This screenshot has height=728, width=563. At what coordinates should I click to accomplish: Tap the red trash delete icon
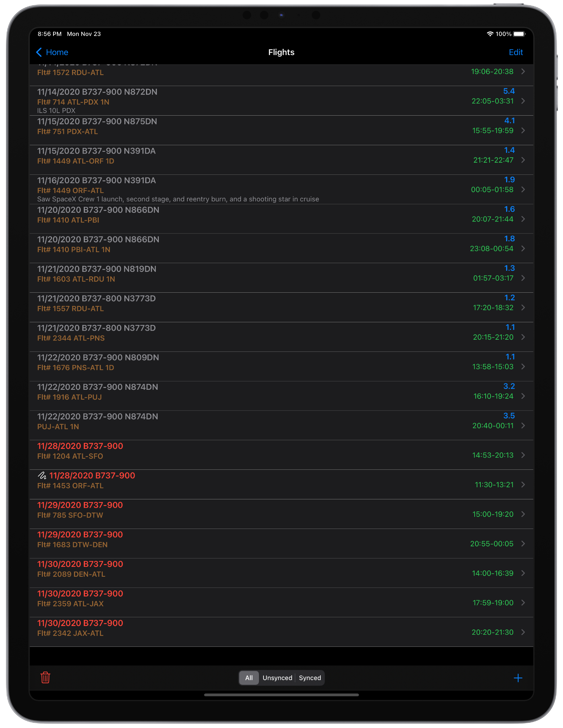(45, 677)
